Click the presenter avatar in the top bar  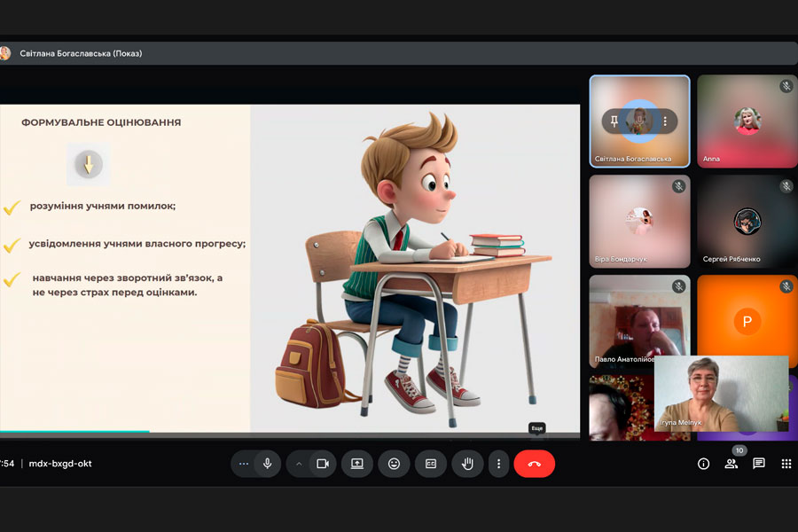click(4, 53)
